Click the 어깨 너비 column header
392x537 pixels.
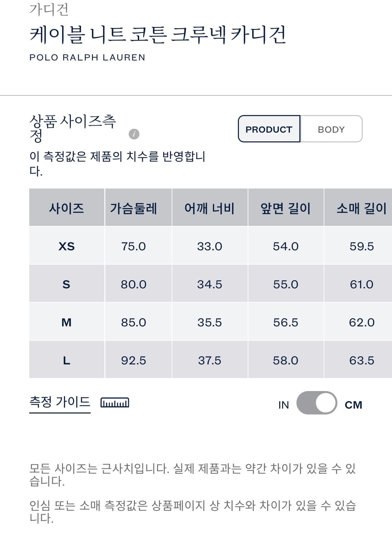pyautogui.click(x=209, y=208)
